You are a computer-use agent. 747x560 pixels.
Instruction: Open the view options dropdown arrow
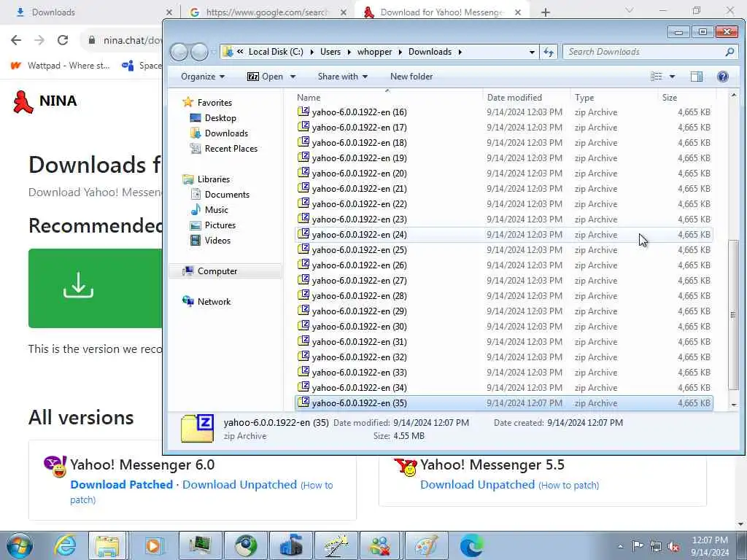click(672, 77)
